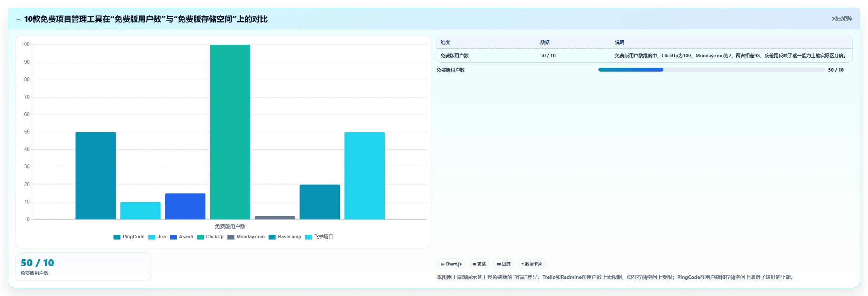The height and width of the screenshot is (296, 868).
Task: Toggle the Basecamp legend entry
Action: click(x=285, y=237)
